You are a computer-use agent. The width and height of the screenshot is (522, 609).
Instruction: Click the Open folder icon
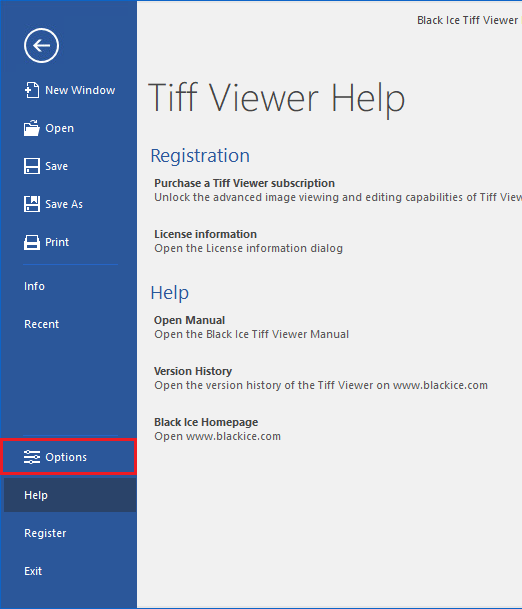(31, 128)
